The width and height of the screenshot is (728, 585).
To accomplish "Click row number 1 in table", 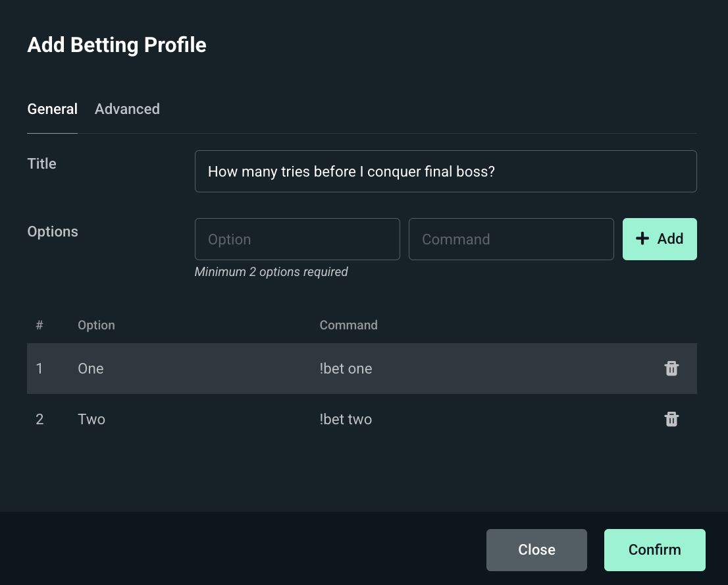I will (39, 368).
